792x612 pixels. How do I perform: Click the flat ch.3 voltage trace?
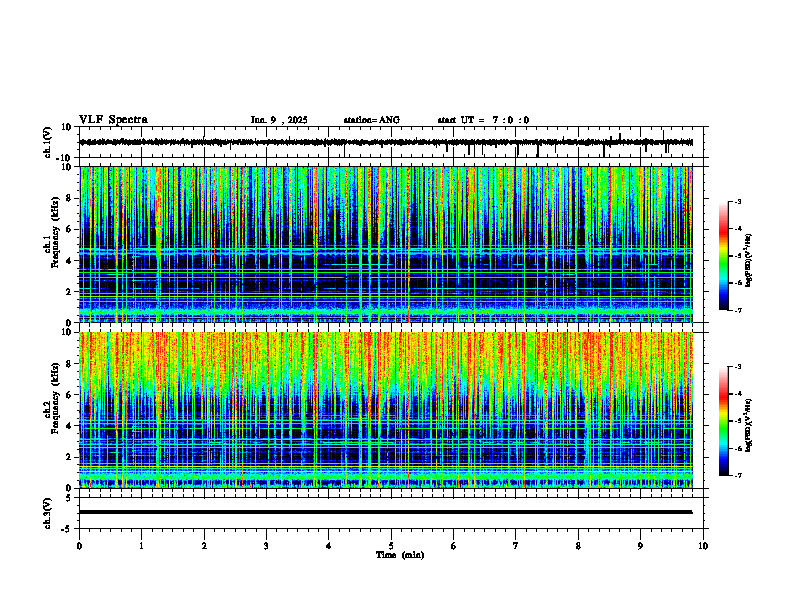(x=385, y=512)
